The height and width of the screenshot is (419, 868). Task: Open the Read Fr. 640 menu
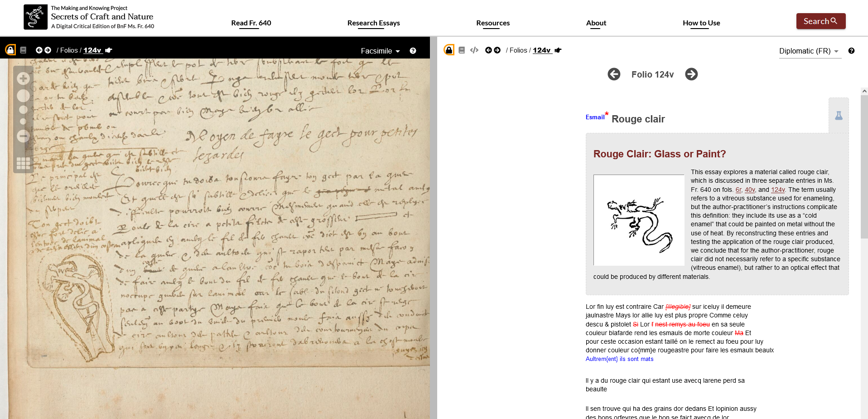[251, 23]
